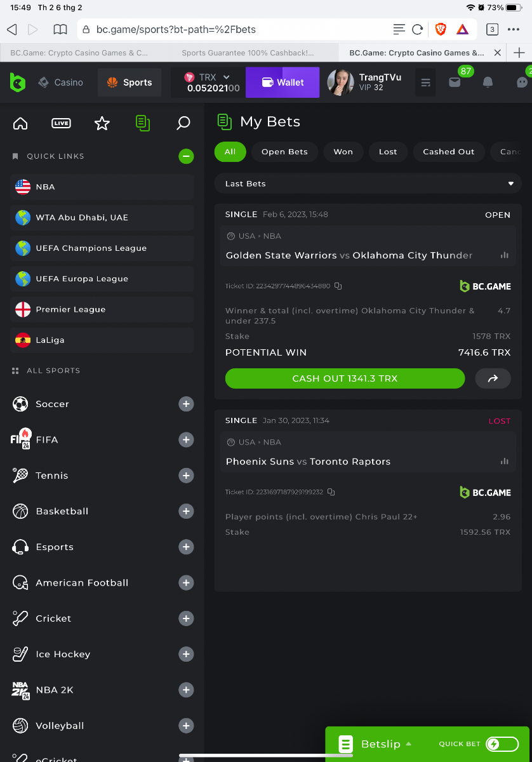Image resolution: width=532 pixels, height=762 pixels.
Task: Open the Favorites star icon
Action: pos(102,123)
